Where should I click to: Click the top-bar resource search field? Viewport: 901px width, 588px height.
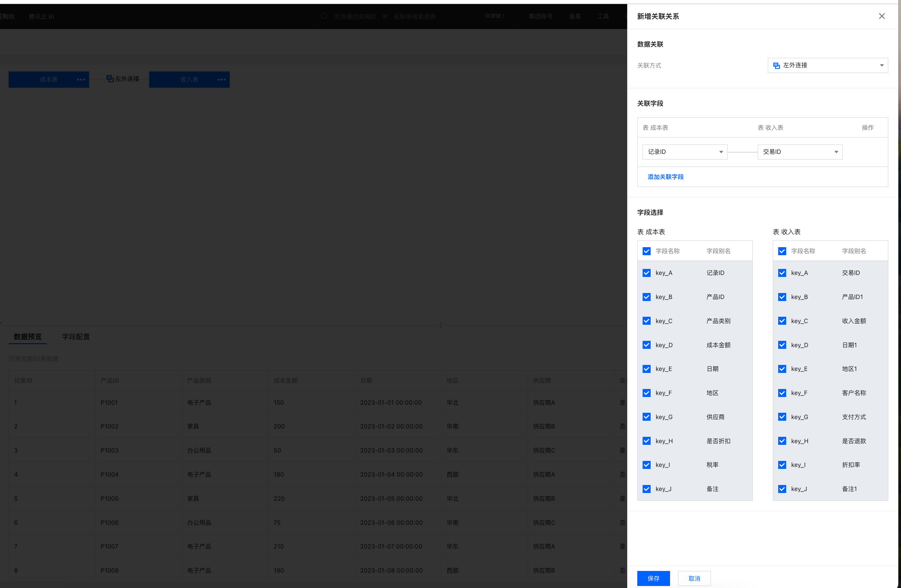(x=384, y=16)
